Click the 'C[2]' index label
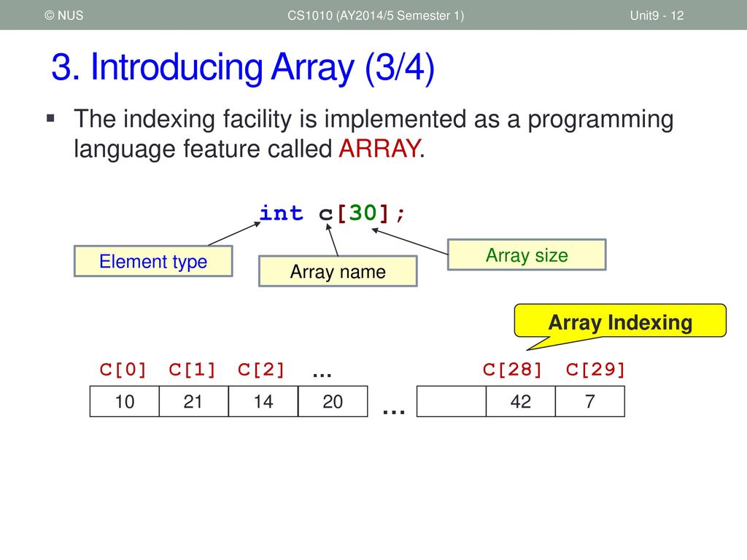The width and height of the screenshot is (747, 560). click(261, 369)
